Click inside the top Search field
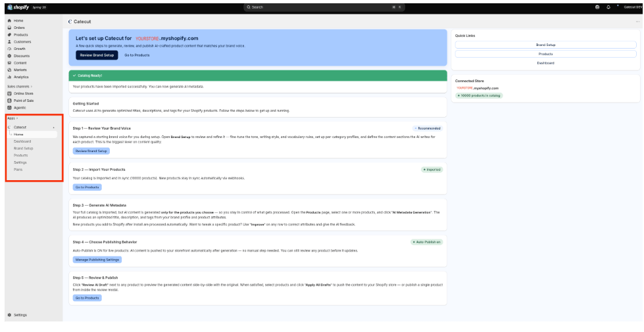644x332 pixels. pos(324,7)
